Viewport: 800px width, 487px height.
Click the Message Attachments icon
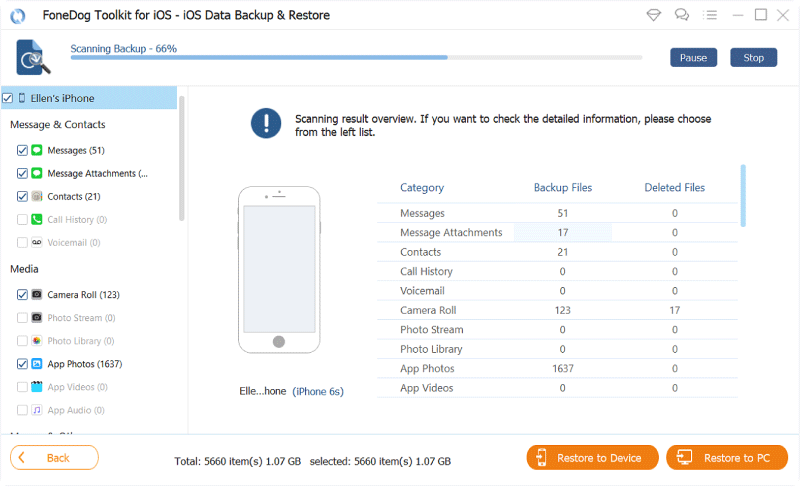coord(37,173)
